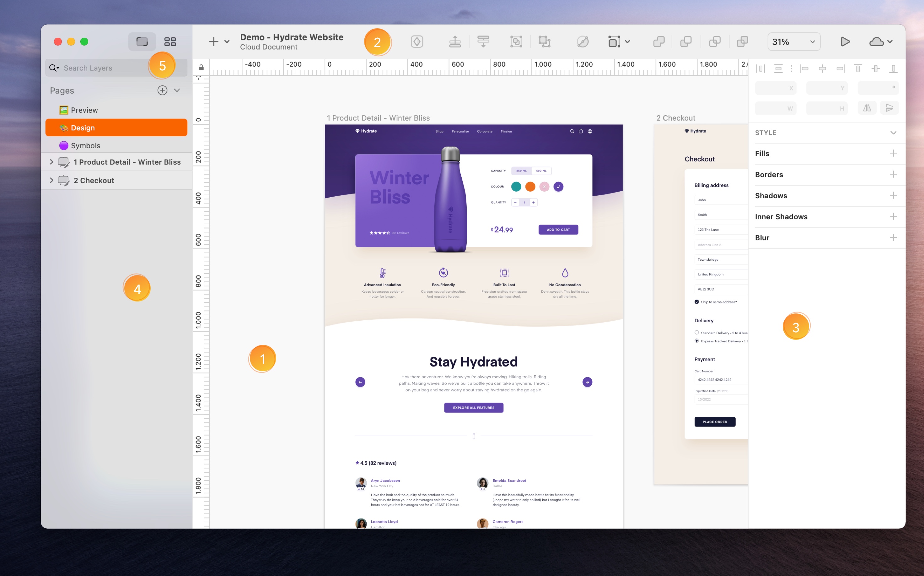
Task: Click the ruler lock icon
Action: [201, 68]
